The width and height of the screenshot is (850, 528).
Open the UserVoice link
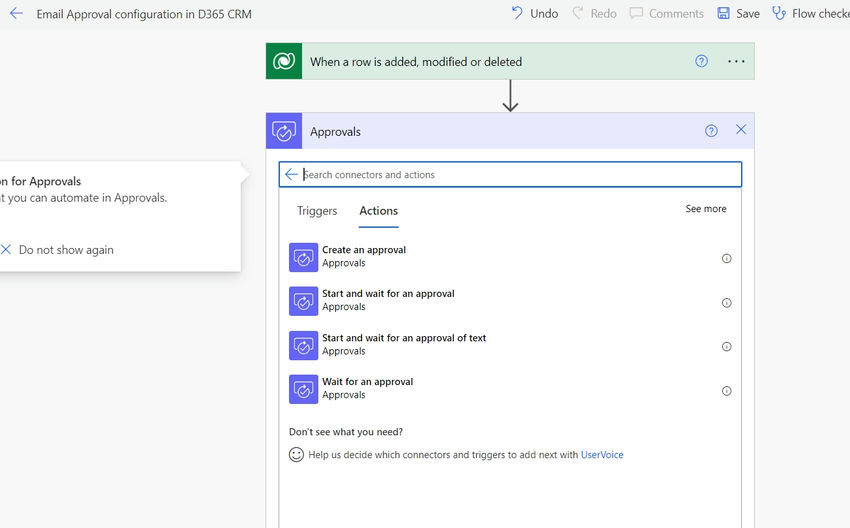[602, 455]
